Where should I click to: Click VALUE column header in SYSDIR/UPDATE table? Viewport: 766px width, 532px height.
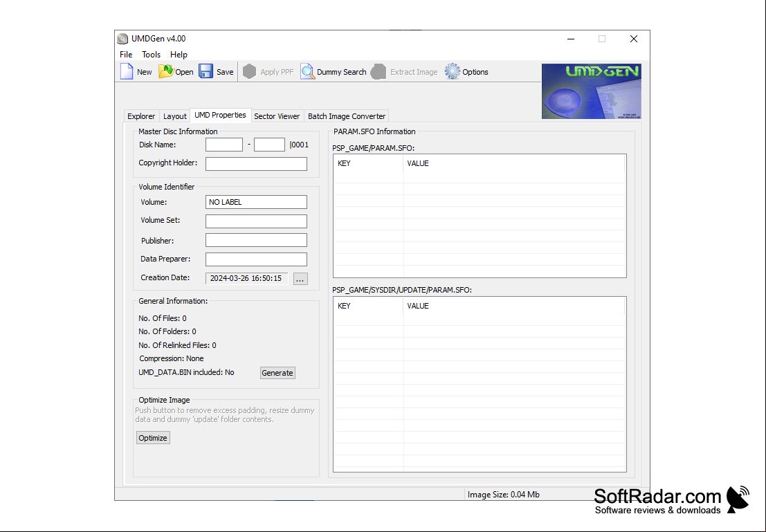click(x=514, y=306)
